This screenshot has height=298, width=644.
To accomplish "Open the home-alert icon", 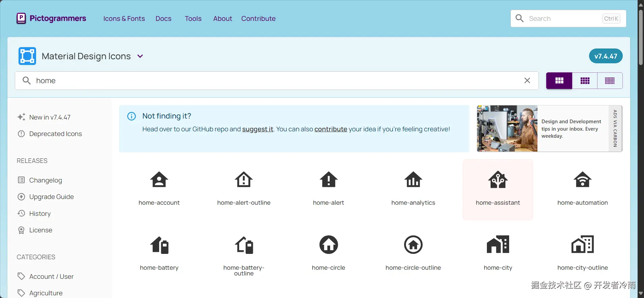I will click(328, 179).
